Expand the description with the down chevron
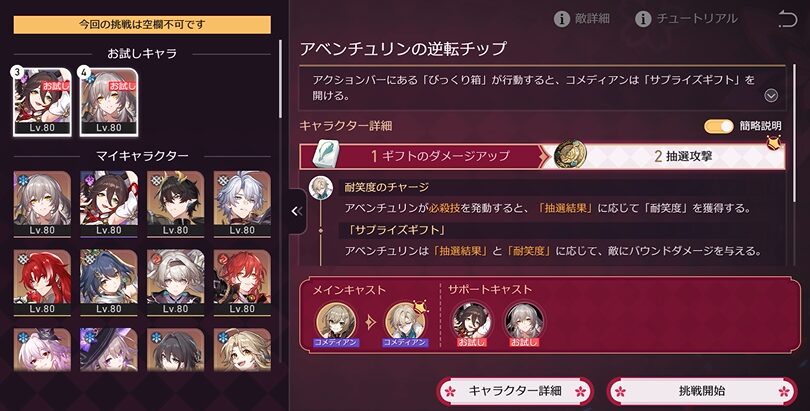 (771, 96)
